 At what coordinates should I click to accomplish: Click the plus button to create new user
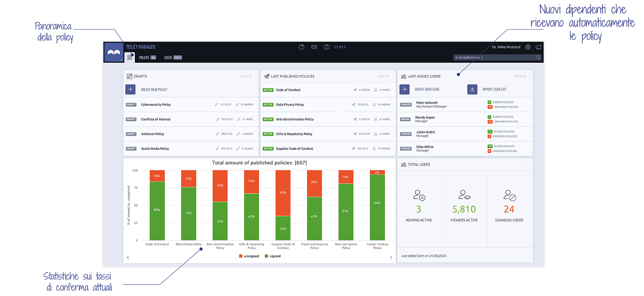pyautogui.click(x=405, y=89)
